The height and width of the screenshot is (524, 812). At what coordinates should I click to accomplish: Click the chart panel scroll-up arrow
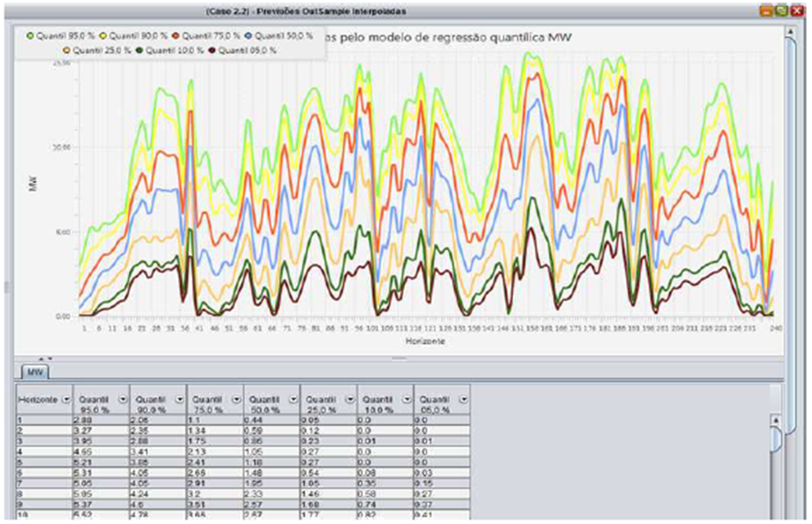[790, 32]
